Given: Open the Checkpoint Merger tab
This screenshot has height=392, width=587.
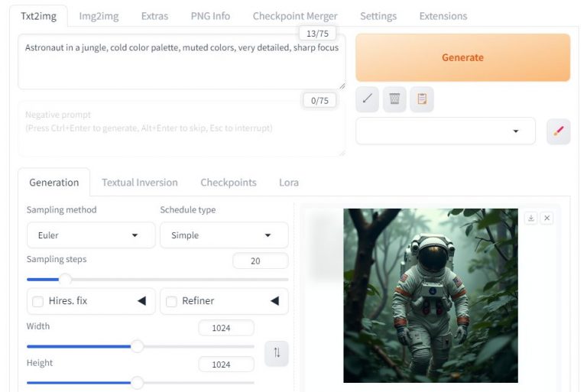Looking at the screenshot, I should click(294, 16).
